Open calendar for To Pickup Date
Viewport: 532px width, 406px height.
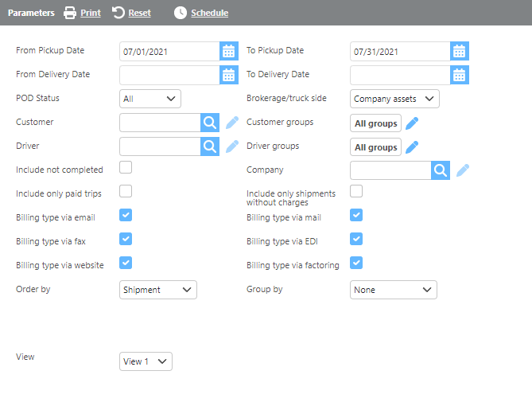pos(459,51)
